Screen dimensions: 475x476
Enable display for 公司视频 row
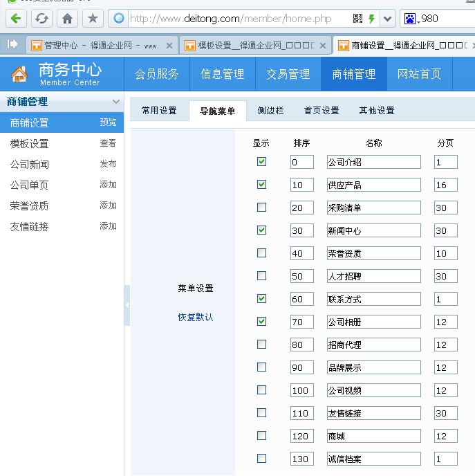(261, 390)
